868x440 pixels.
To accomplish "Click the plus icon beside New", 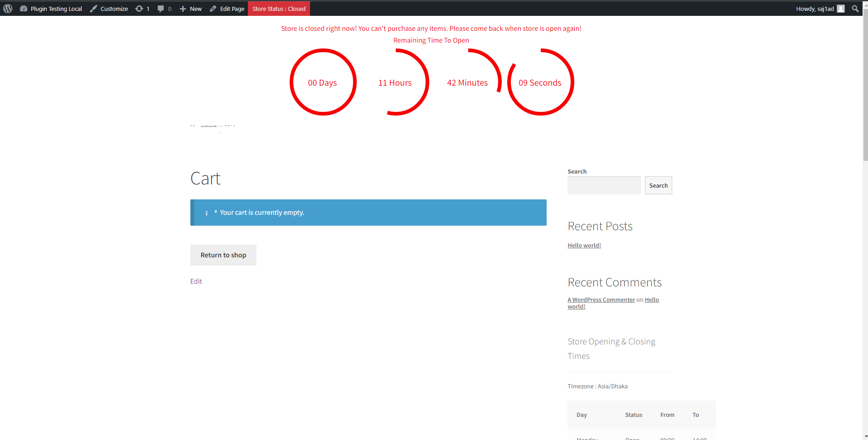I will coord(183,9).
